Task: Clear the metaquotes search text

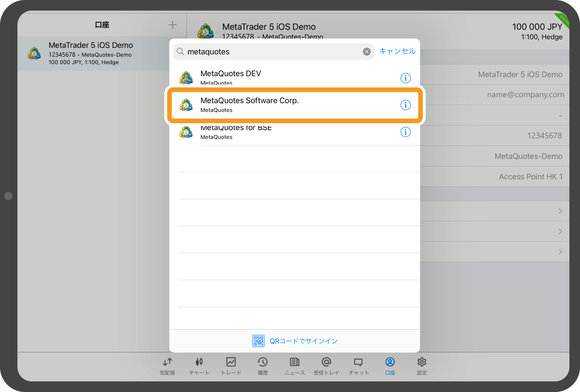Action: click(x=367, y=52)
